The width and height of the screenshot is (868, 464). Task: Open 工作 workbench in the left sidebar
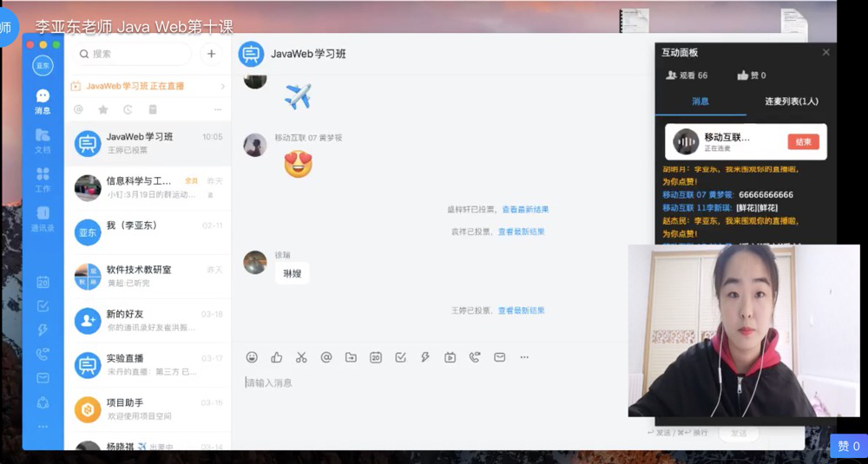point(43,179)
